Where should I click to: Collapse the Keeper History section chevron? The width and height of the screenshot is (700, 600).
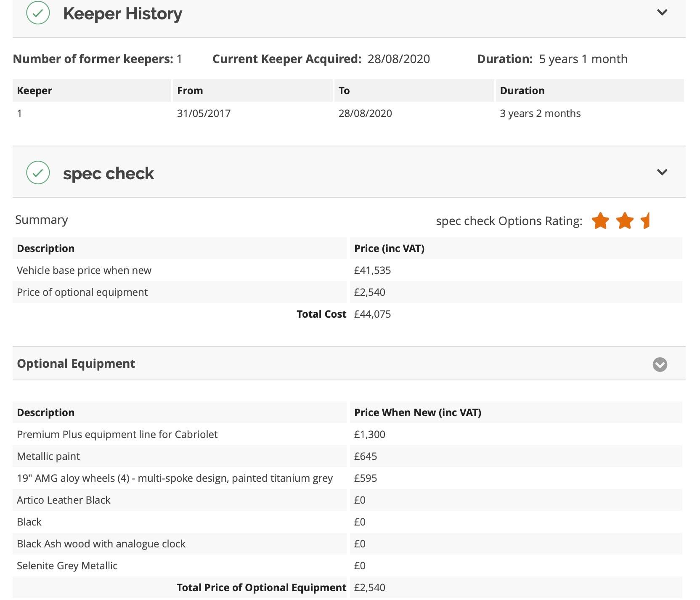tap(662, 13)
